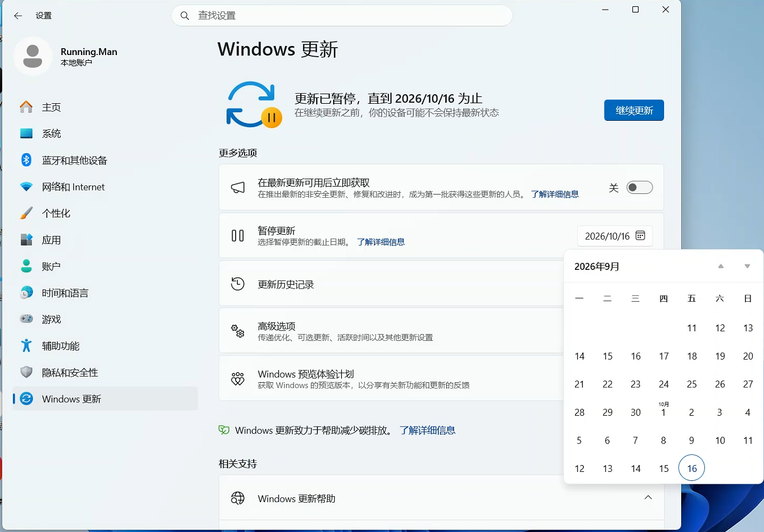764x532 pixels.
Task: Open 蓝牙和其他设备 settings page
Action: [x=105, y=161]
